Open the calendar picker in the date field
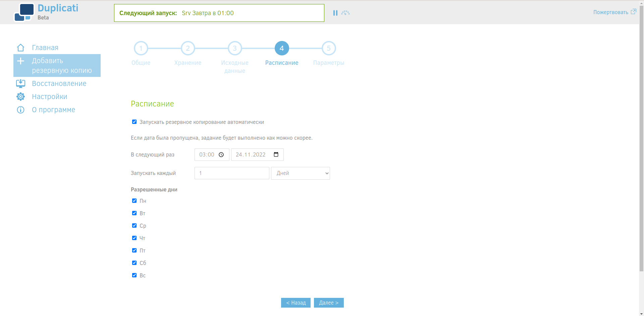 276,154
